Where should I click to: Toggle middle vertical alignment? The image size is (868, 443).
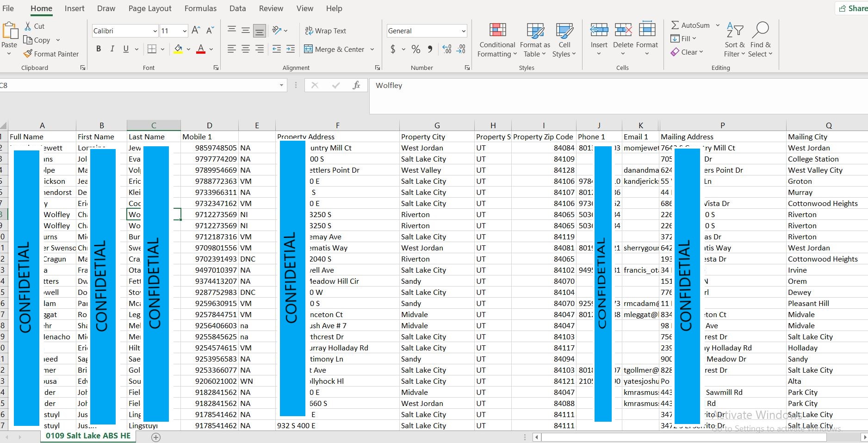click(x=246, y=31)
